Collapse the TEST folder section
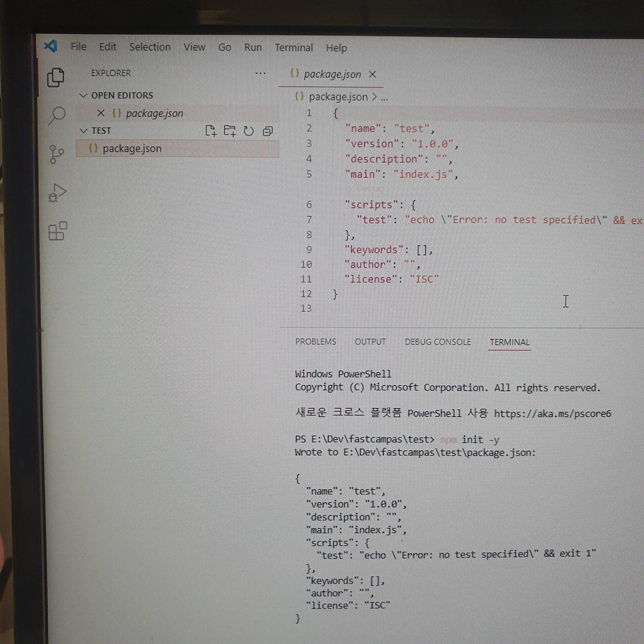 click(83, 131)
